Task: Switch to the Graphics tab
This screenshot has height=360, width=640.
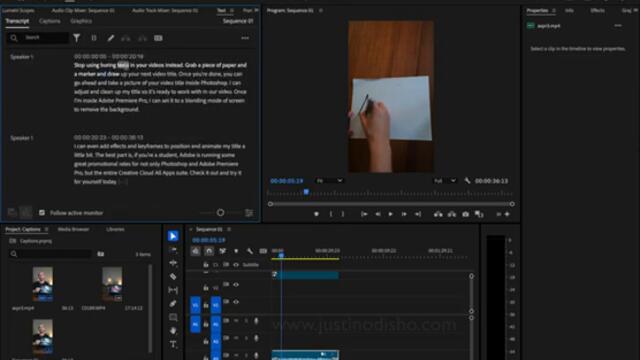Action: pyautogui.click(x=81, y=21)
